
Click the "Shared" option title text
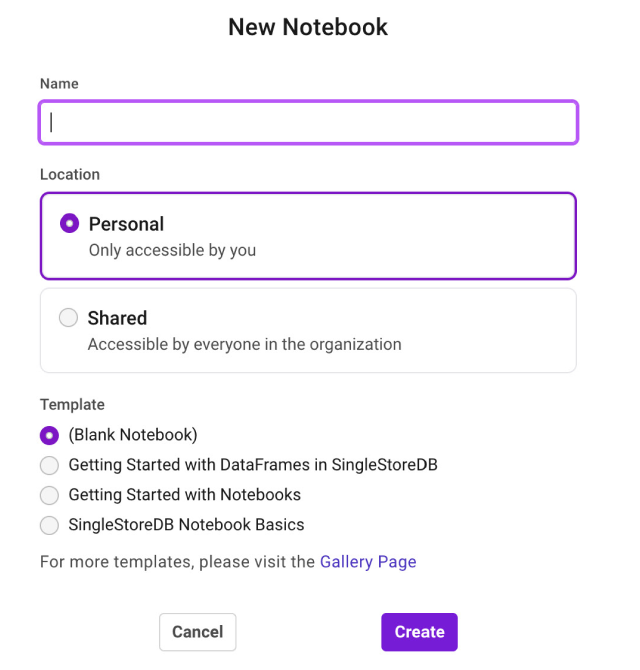coord(117,318)
